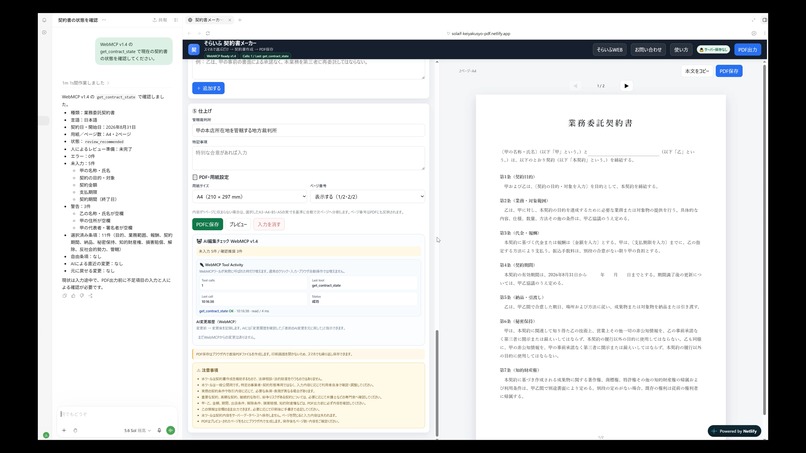
Task: Open the ページ番号 表示する dropdown
Action: click(x=368, y=196)
